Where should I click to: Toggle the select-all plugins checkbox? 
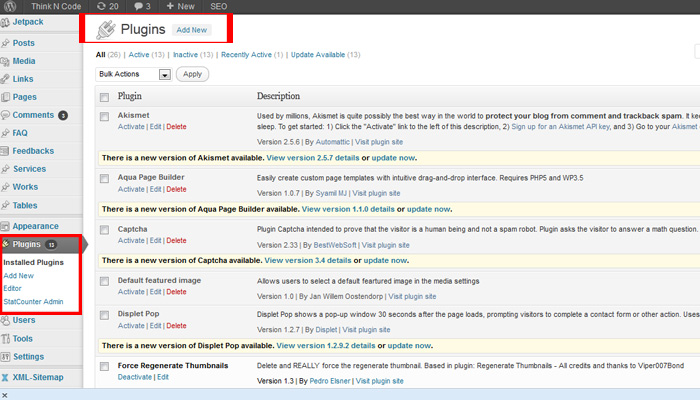click(x=104, y=97)
